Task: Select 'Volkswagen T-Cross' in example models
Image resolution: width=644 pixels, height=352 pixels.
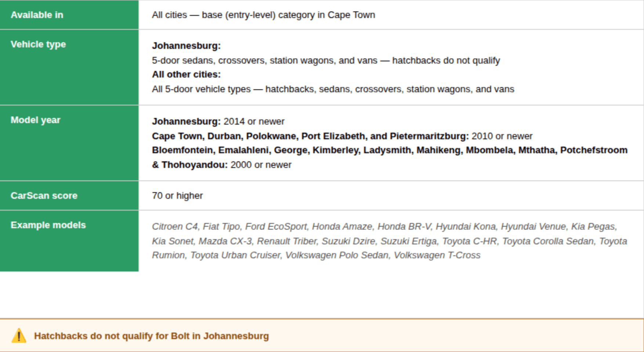Action: point(437,255)
